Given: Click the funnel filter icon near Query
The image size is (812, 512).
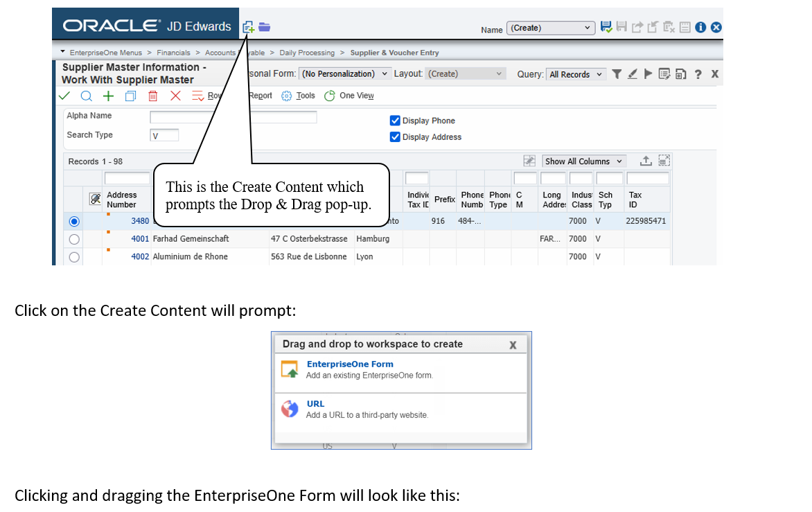Looking at the screenshot, I should (617, 74).
